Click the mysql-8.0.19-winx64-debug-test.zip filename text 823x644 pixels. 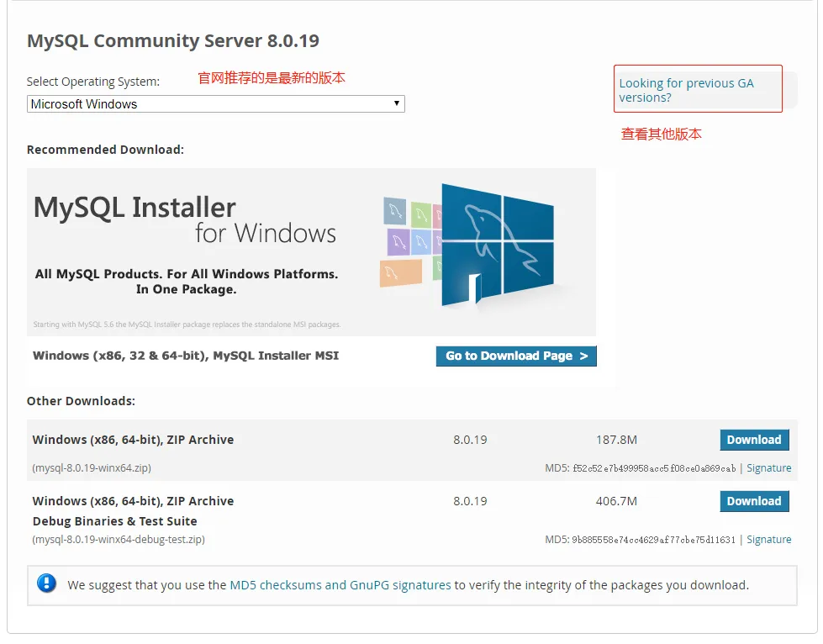click(x=119, y=540)
